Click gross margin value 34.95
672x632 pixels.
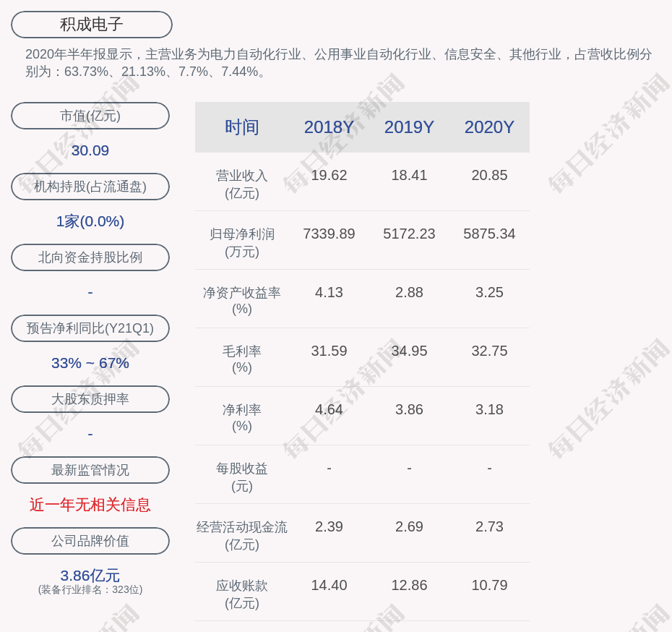(x=409, y=351)
